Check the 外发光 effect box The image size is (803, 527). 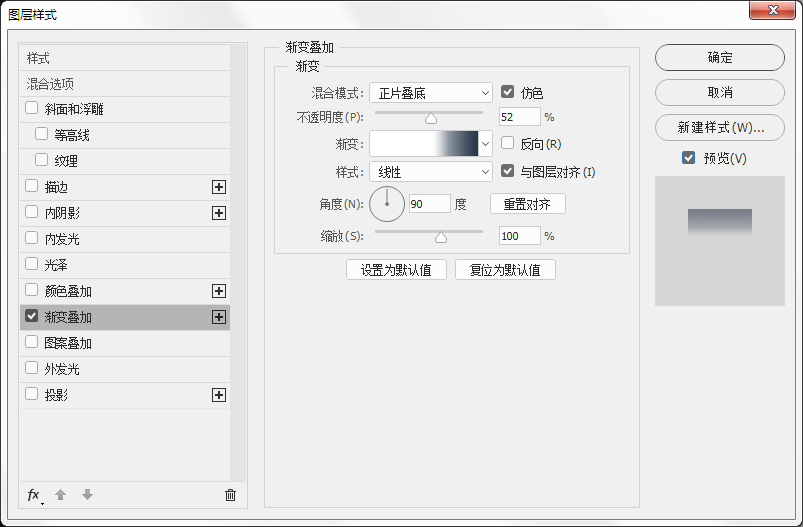click(x=32, y=368)
